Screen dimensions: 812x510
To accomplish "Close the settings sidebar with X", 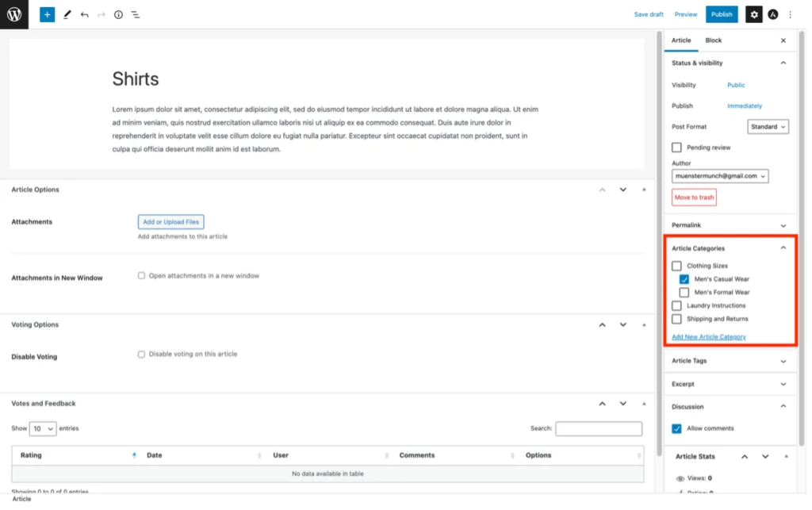I will [x=783, y=40].
